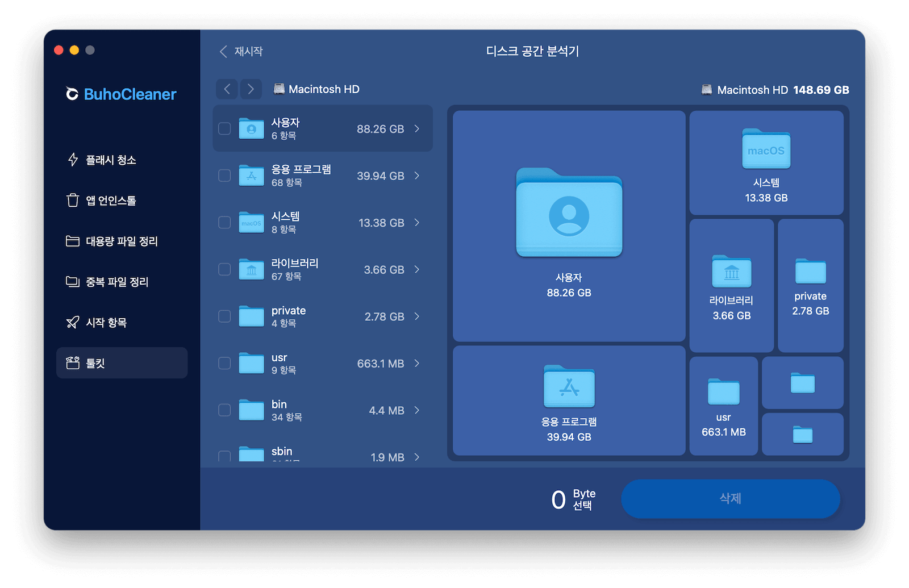Click the 4.4 MB size value
Screen dimensions: 909x588
(386, 410)
